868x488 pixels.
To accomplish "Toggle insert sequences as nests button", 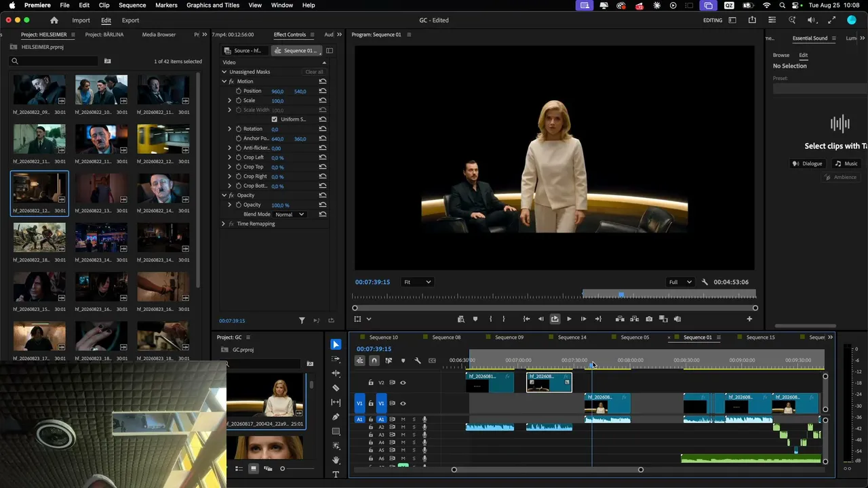I will [359, 361].
